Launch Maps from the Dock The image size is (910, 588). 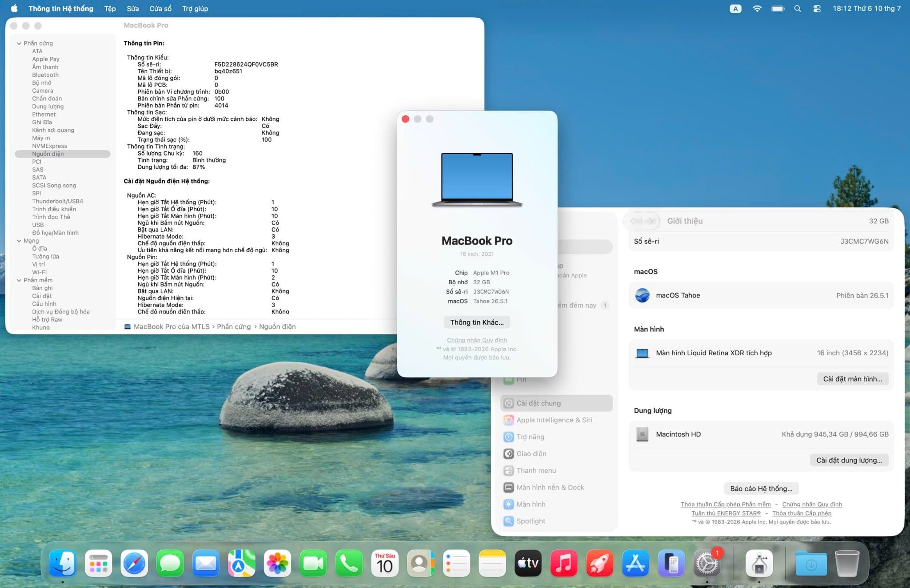242,563
